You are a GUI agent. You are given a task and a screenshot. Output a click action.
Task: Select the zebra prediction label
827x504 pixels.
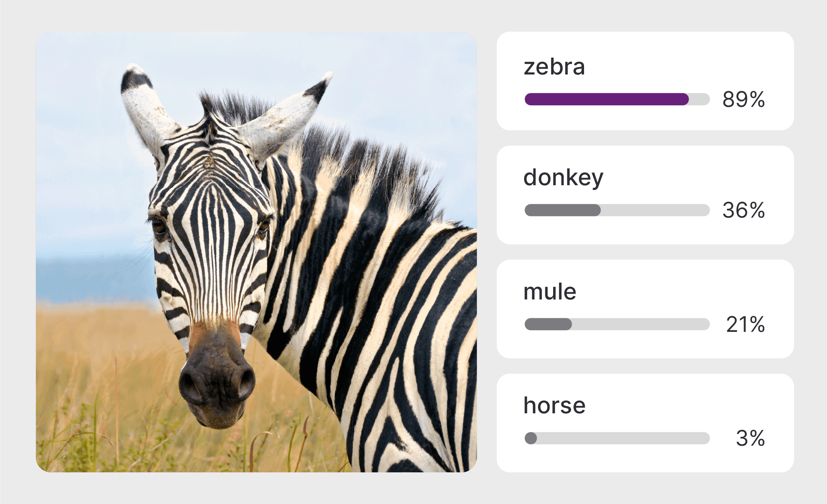[554, 67]
